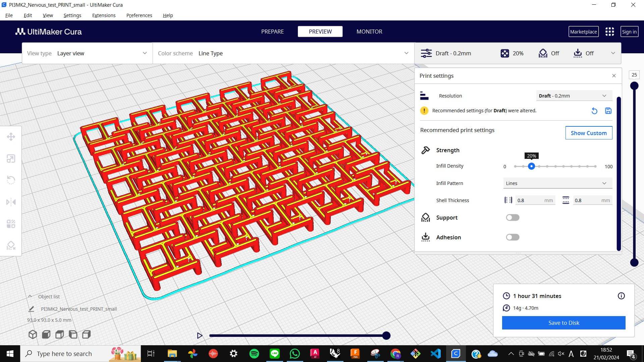Open the Settings menu
Image resolution: width=644 pixels, height=362 pixels.
tap(72, 15)
